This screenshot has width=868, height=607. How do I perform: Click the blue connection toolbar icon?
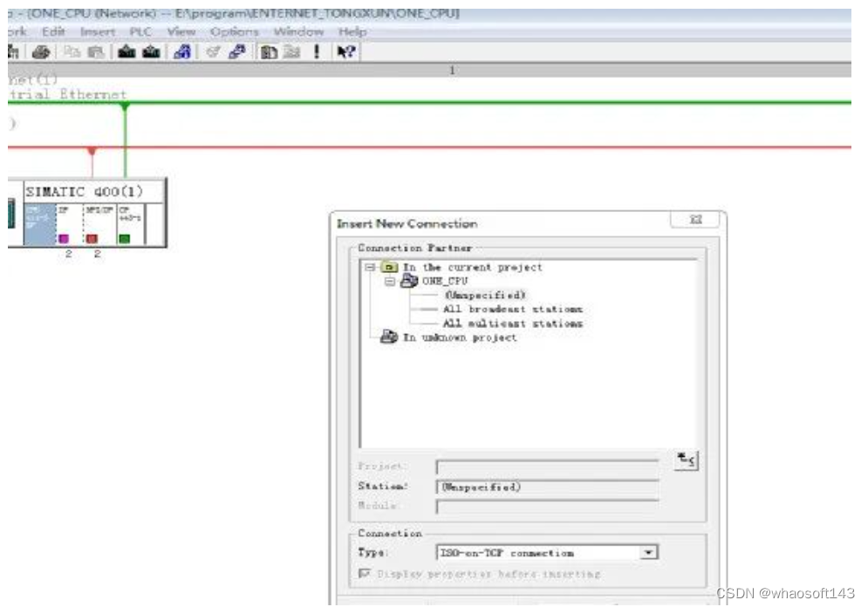237,52
